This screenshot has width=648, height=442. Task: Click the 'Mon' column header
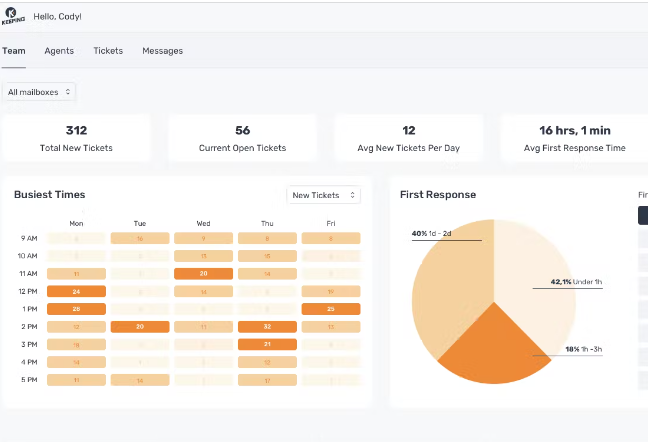tap(76, 223)
